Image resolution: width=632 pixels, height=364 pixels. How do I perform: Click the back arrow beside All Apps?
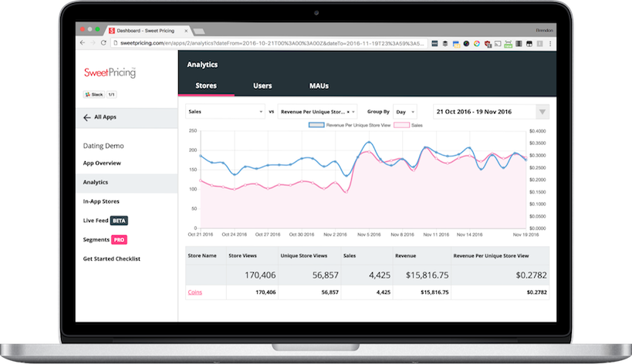pyautogui.click(x=86, y=117)
